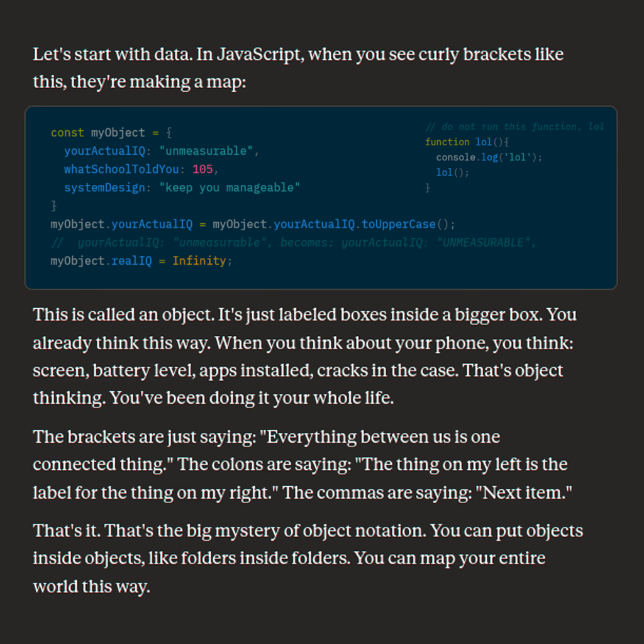Screen dimensions: 644x644
Task: Click the 'realIQ' property in the code
Action: (x=131, y=260)
